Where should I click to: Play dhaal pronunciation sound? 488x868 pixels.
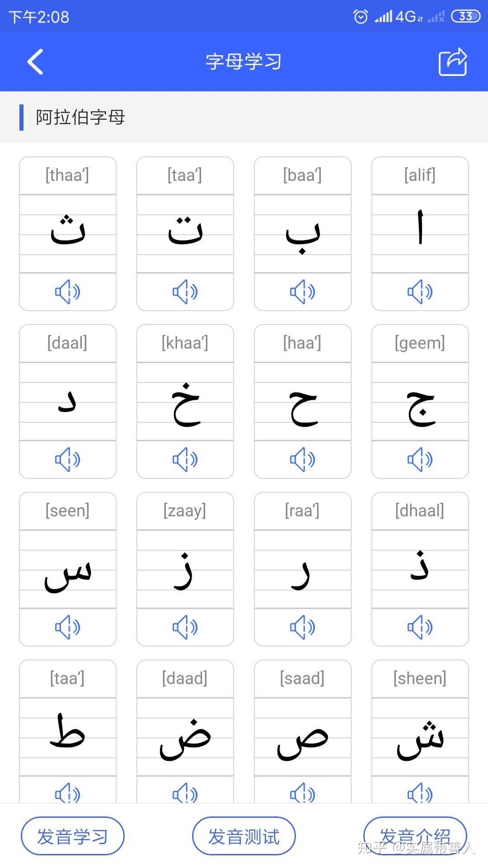[420, 627]
